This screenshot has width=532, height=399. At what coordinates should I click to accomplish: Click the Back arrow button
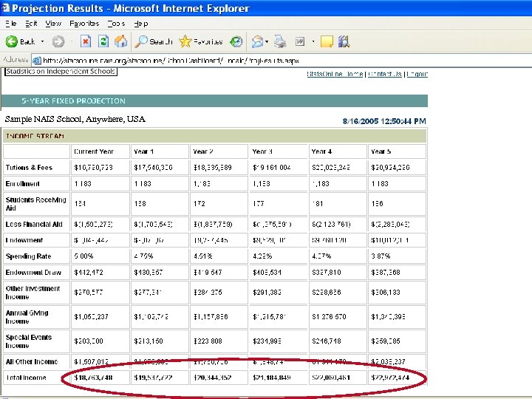coord(12,41)
